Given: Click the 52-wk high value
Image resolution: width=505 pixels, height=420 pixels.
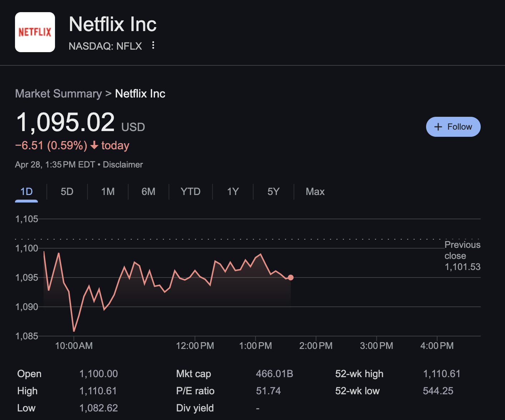Looking at the screenshot, I should (x=442, y=374).
